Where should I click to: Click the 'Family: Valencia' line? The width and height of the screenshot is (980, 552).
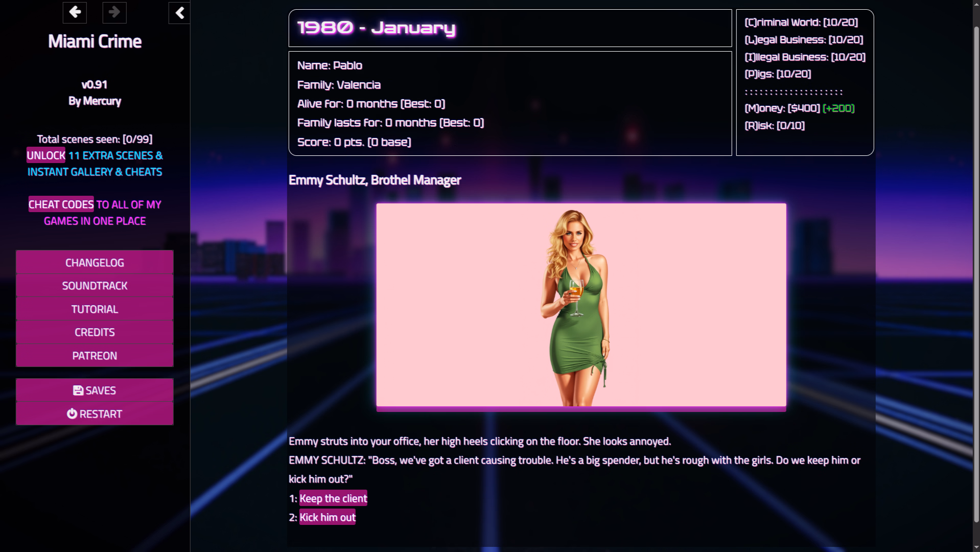339,85
